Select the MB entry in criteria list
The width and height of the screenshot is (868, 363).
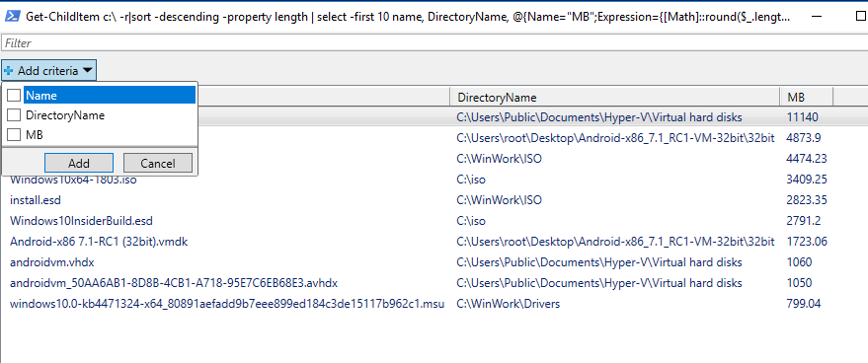pyautogui.click(x=35, y=134)
